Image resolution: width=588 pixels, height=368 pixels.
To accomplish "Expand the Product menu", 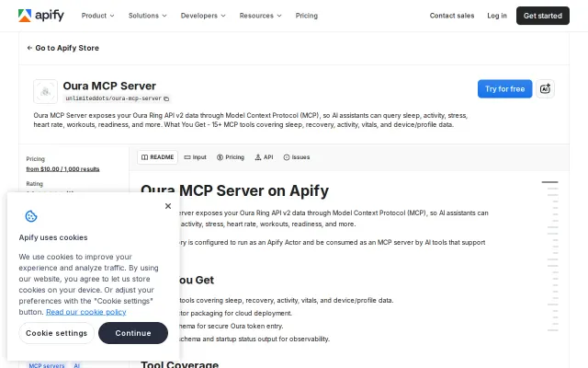I will pyautogui.click(x=97, y=16).
